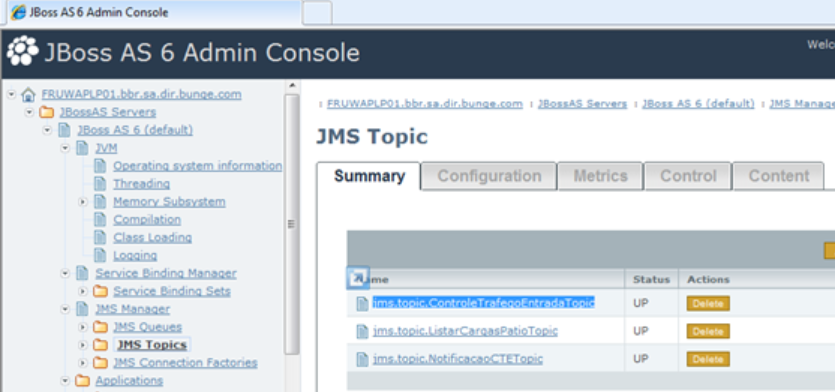Click document icon next to JBoss AS 6 (default)

(64, 130)
